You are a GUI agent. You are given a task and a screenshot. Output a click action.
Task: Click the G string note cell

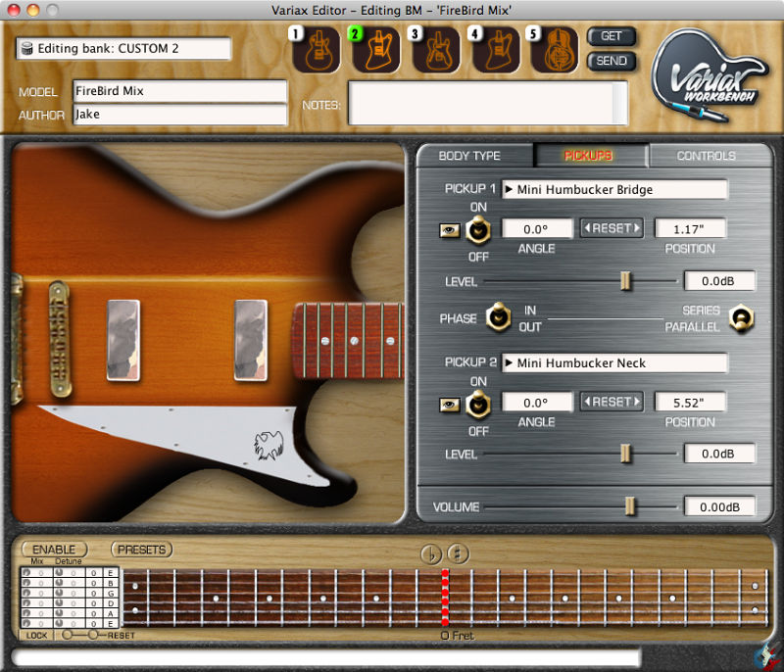(x=111, y=593)
